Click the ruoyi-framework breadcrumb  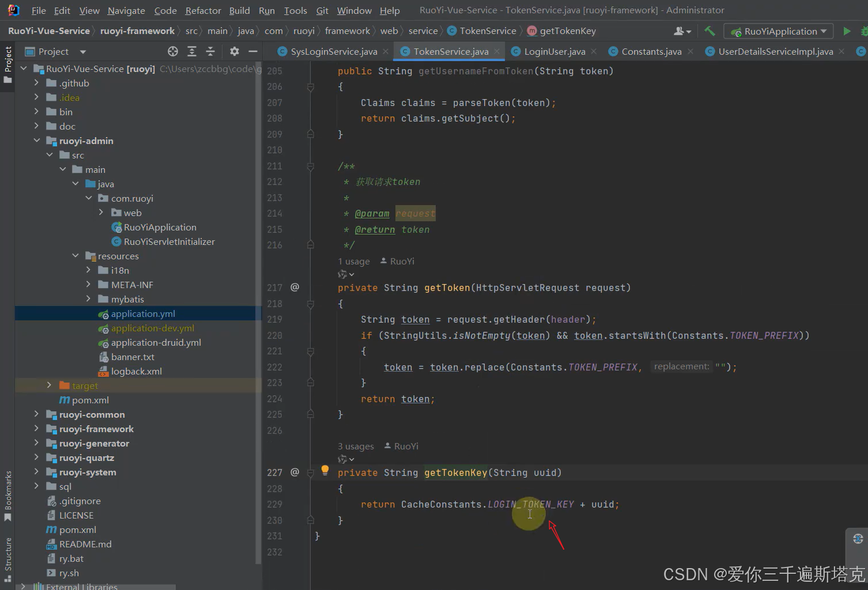137,31
